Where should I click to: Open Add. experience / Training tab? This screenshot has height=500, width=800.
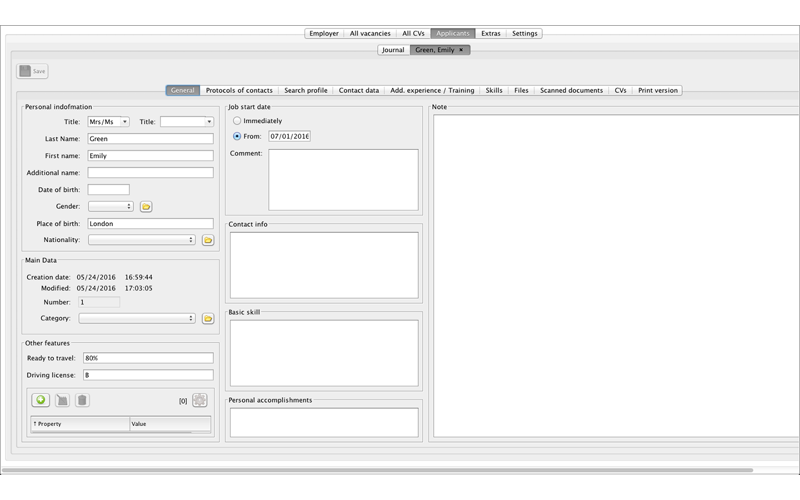(432, 90)
